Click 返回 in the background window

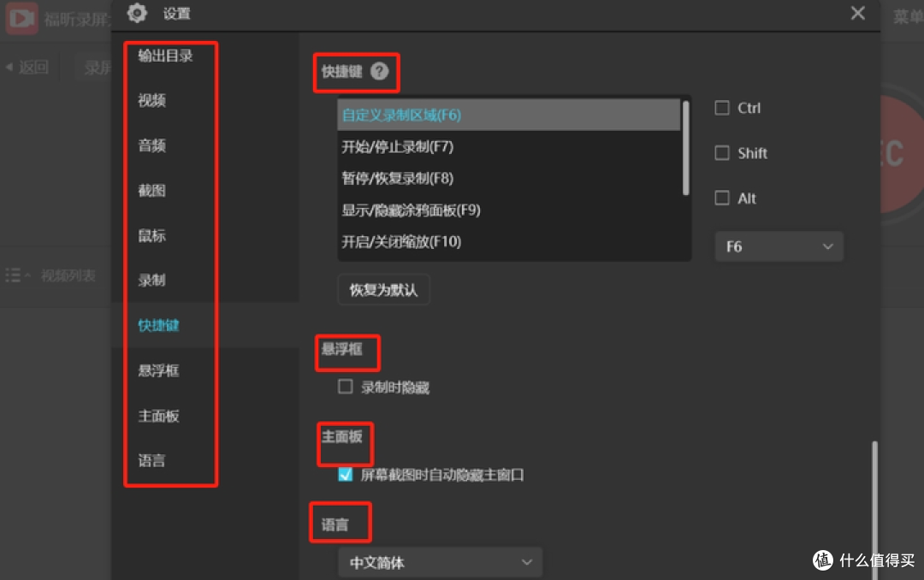click(x=27, y=68)
